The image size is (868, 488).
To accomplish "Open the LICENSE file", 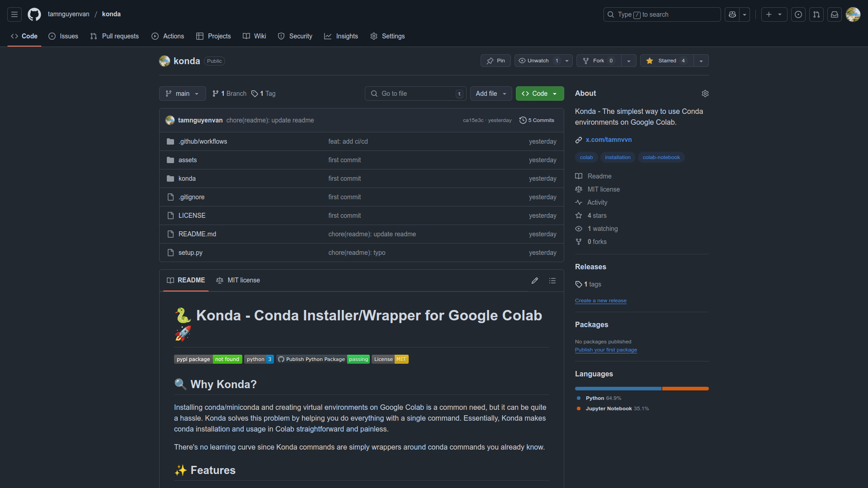I will (x=192, y=216).
